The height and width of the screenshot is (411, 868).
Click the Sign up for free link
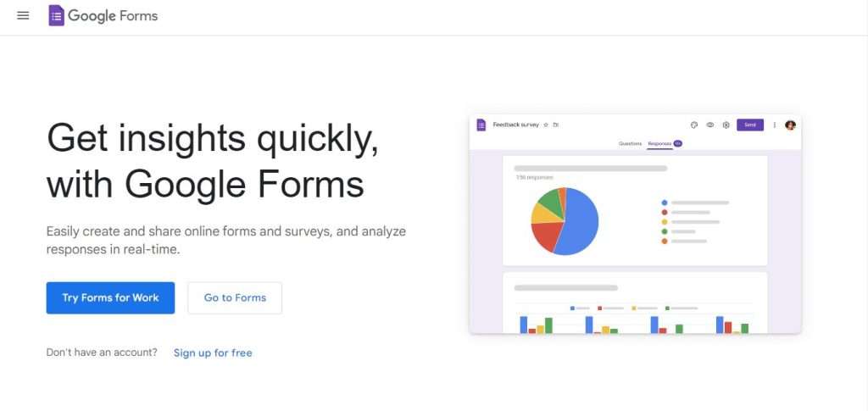(213, 353)
